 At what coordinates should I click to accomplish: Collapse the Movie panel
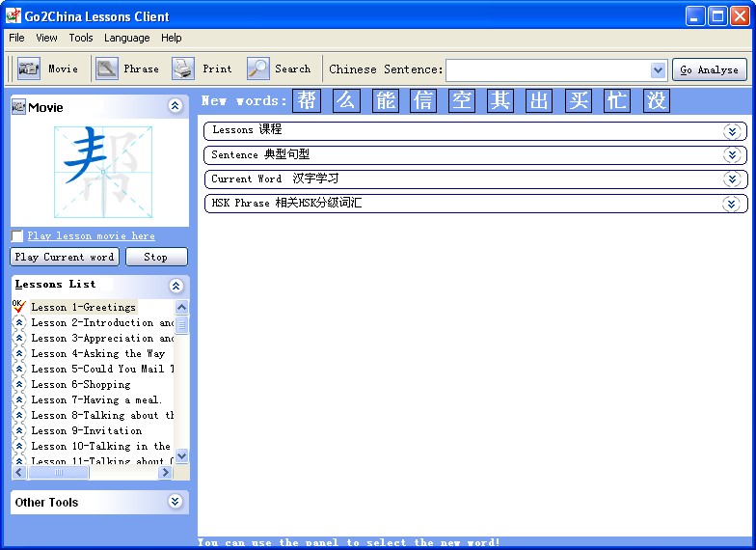pos(175,106)
